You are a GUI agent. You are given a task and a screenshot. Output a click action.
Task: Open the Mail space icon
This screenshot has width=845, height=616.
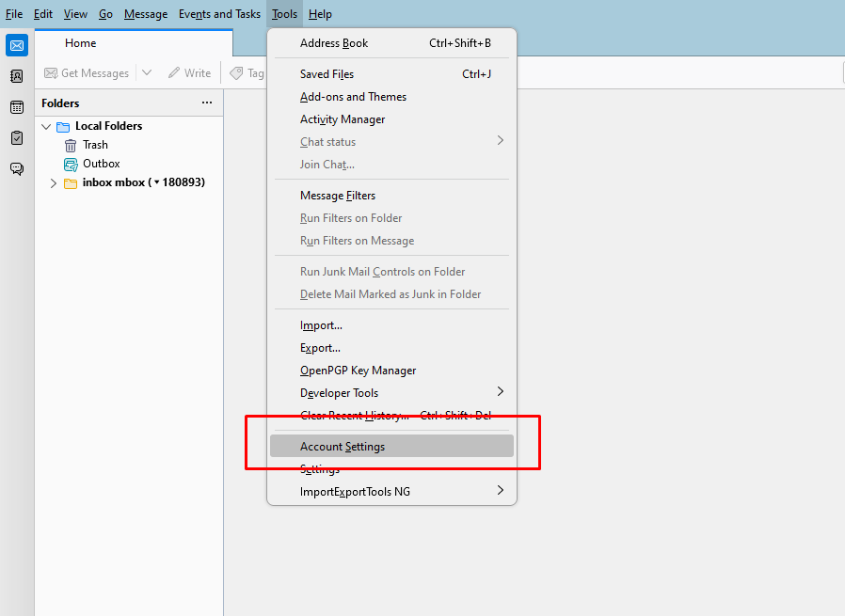[16, 45]
